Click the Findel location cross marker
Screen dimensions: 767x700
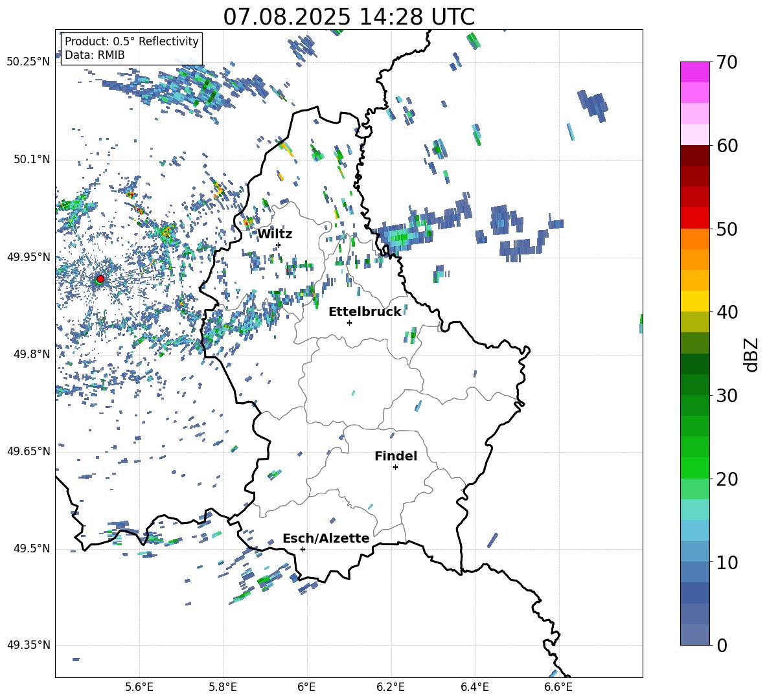tap(395, 468)
